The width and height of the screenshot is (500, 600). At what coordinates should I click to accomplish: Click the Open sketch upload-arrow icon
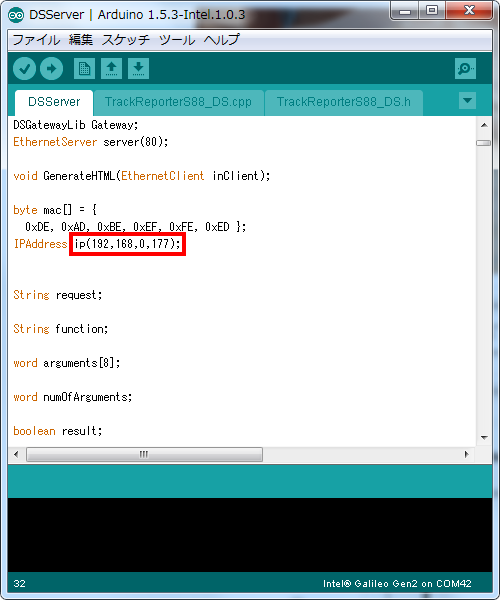click(x=111, y=69)
